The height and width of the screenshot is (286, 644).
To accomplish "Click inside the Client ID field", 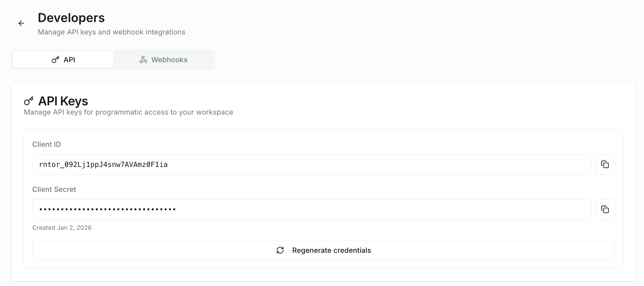I will coord(311,164).
